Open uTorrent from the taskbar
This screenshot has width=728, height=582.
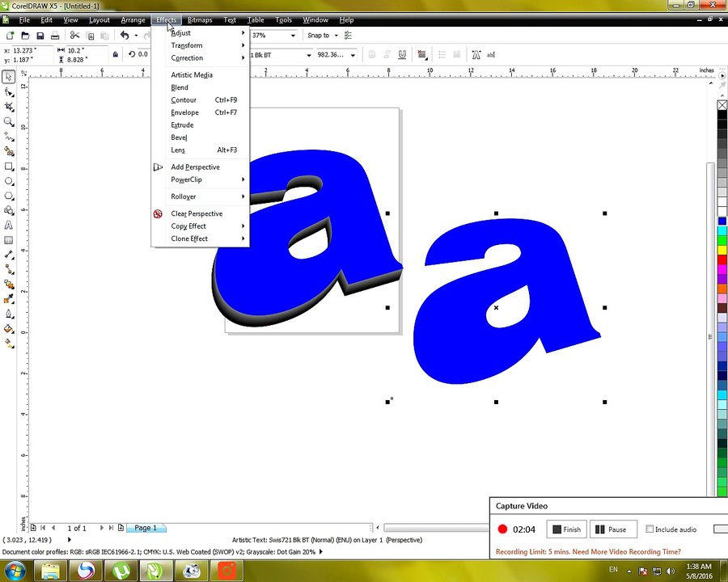pyautogui.click(x=121, y=571)
